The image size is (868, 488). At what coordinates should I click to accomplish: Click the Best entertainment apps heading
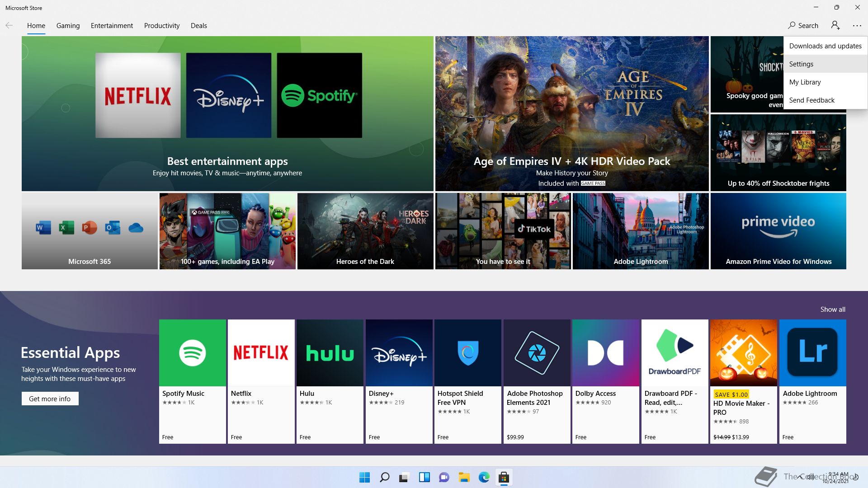(227, 161)
